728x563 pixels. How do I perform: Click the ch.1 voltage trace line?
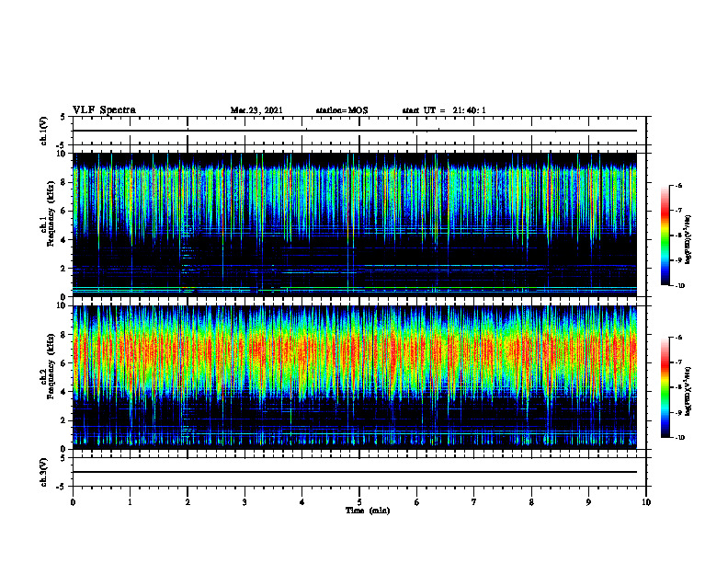point(355,131)
